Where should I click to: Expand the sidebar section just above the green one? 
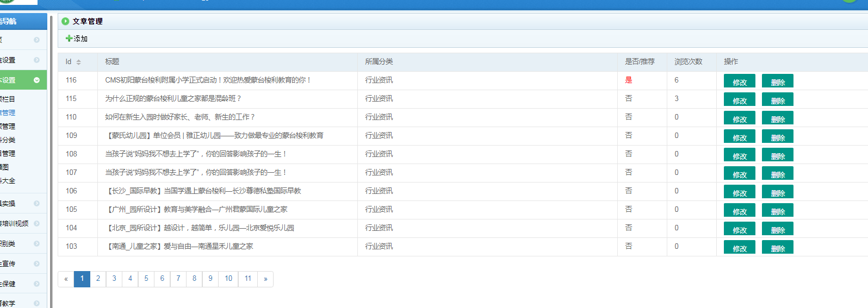pyautogui.click(x=36, y=60)
